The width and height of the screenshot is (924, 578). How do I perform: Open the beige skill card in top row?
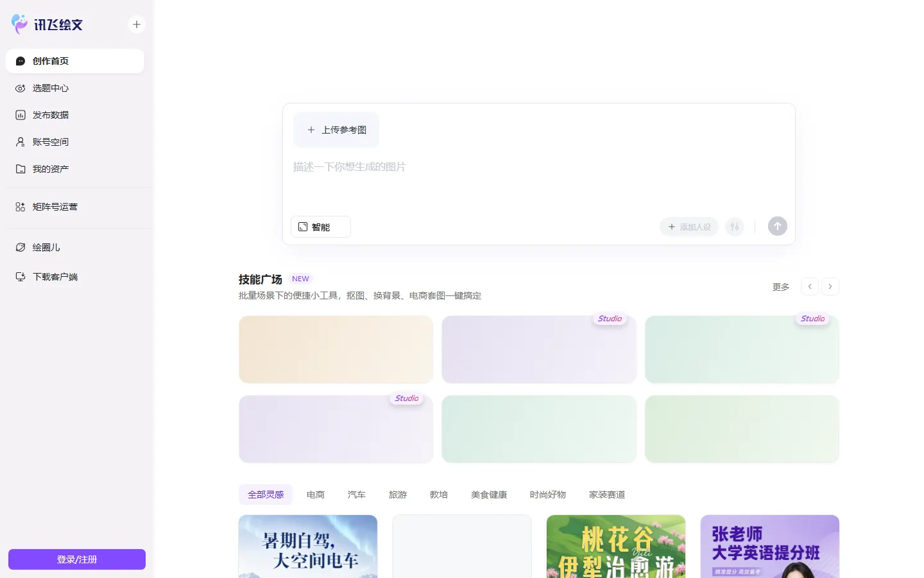(x=336, y=349)
